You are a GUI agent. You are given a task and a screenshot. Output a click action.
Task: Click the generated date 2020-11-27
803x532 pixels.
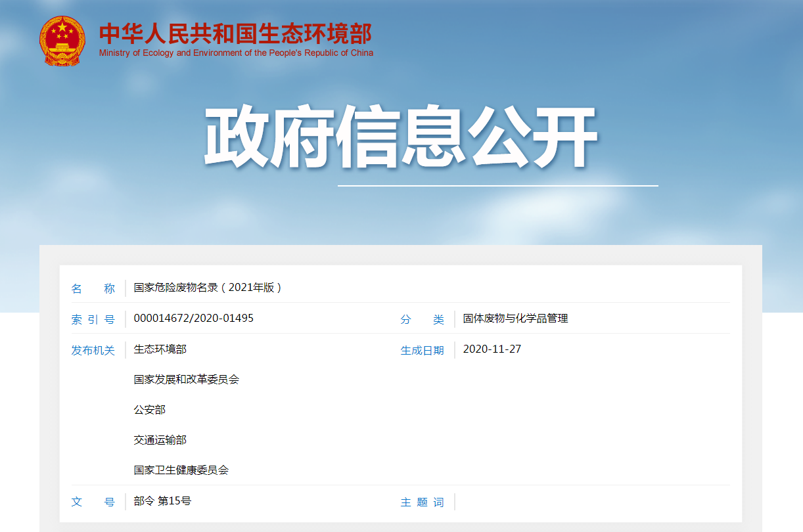(x=492, y=349)
